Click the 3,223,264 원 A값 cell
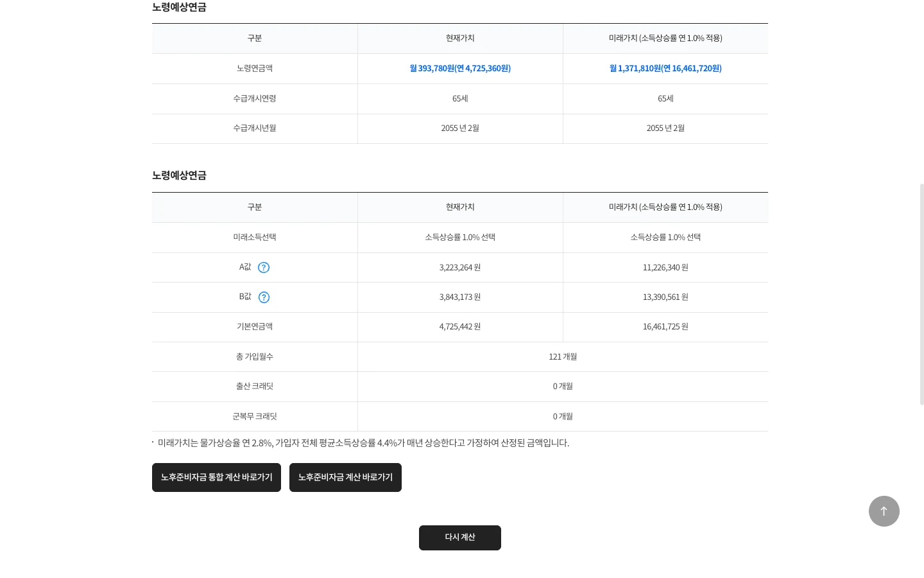Screen dimensions: 924x578 460,268
